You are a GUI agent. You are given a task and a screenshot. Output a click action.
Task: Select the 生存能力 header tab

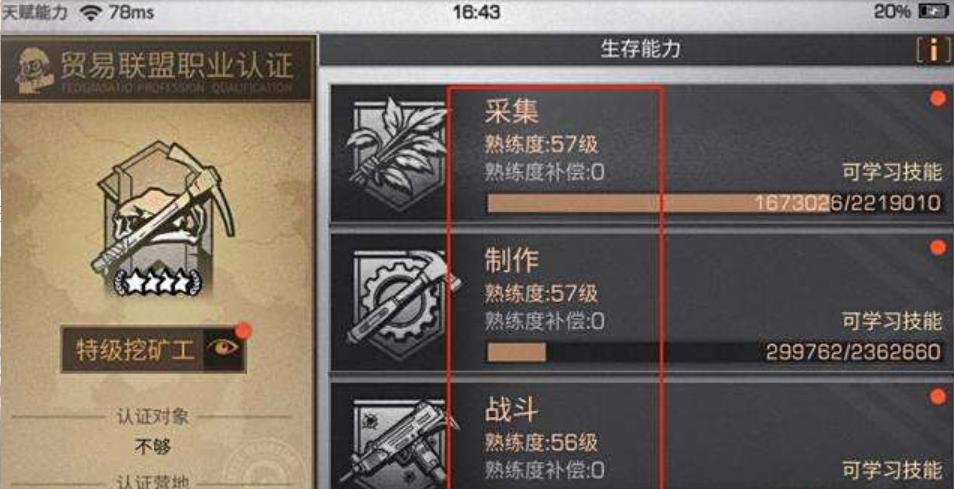coord(640,49)
